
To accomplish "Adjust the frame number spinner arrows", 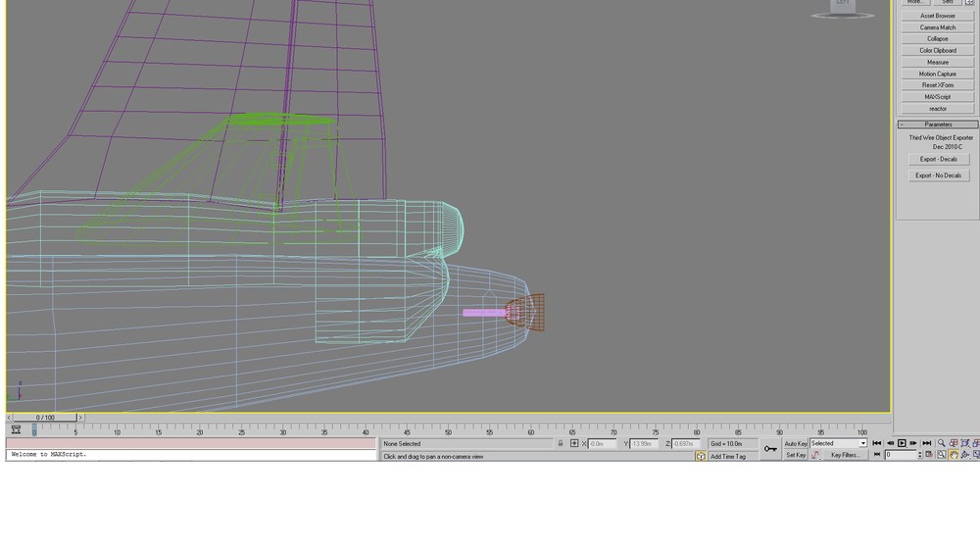I will pos(920,455).
